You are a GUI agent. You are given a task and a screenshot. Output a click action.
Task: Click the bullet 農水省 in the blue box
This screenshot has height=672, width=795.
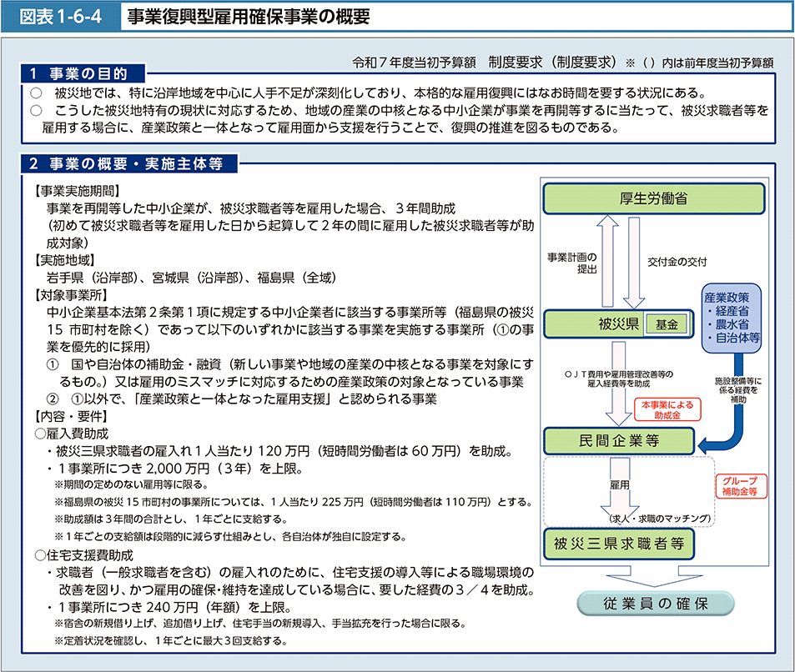coord(728,324)
